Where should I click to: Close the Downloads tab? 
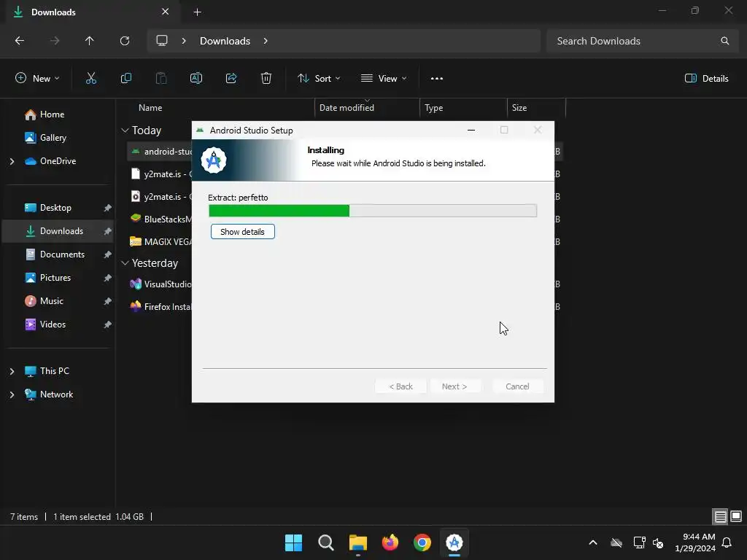(165, 12)
